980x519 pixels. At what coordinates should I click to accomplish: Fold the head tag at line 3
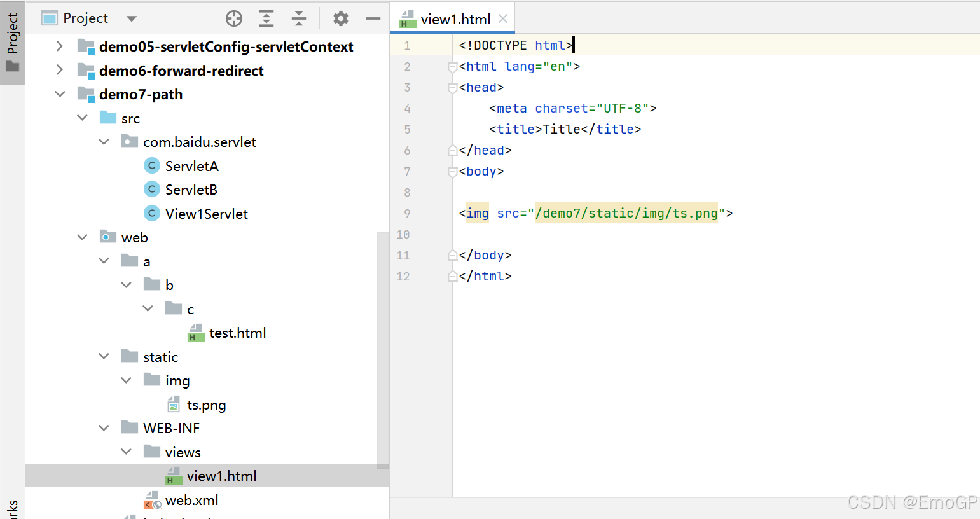[x=453, y=88]
